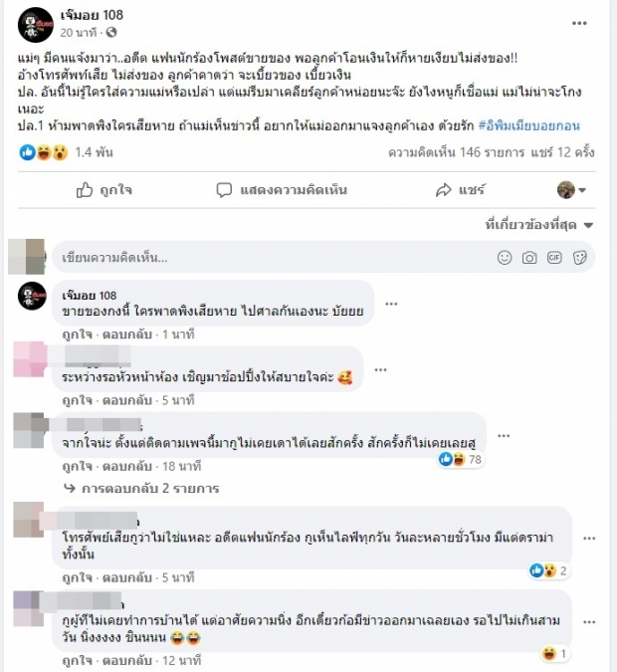Click the เขียนความคิดเห็น comment input field
This screenshot has height=672, width=617.
coord(275,258)
